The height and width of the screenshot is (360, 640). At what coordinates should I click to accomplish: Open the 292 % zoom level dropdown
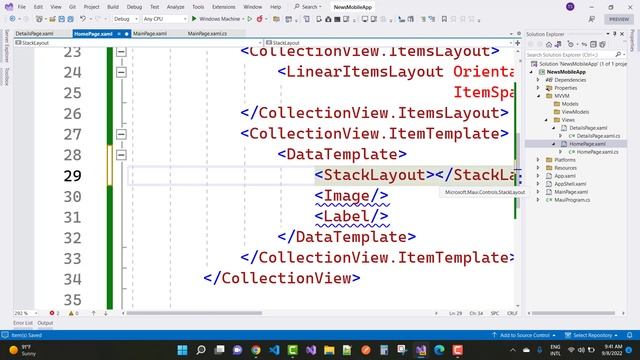click(26, 313)
